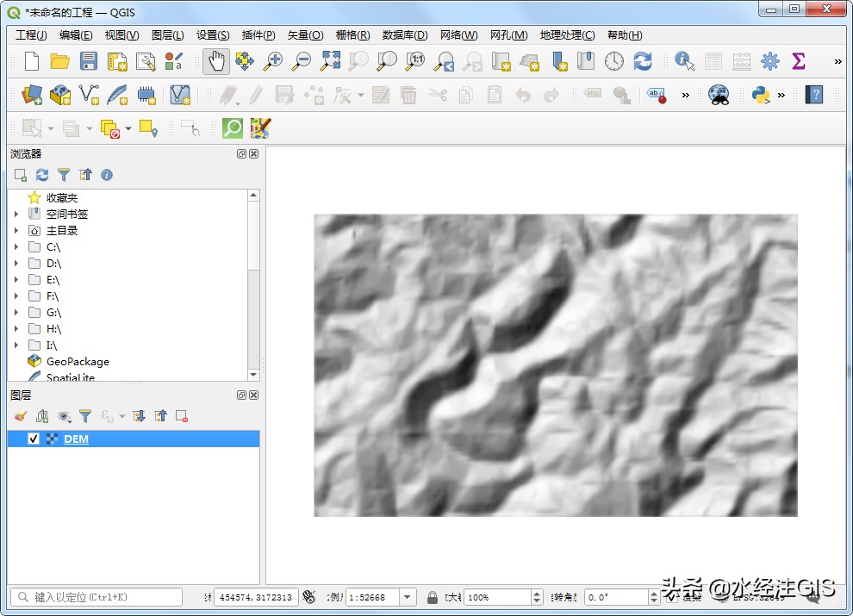Create a new Shapefile layer icon

click(89, 95)
